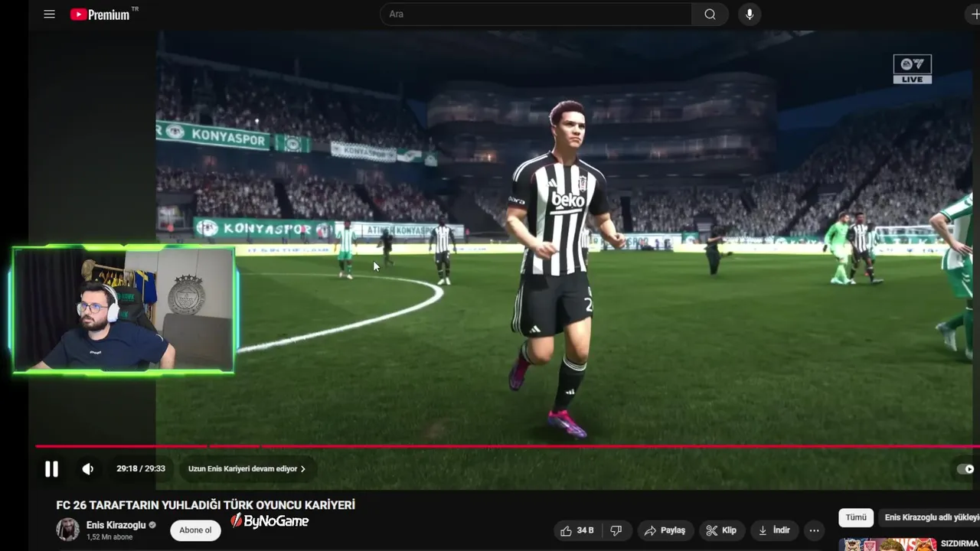Screen dimensions: 980x551
Task: Open the SIZDIRMA recommended video thumbnail
Action: [888, 545]
